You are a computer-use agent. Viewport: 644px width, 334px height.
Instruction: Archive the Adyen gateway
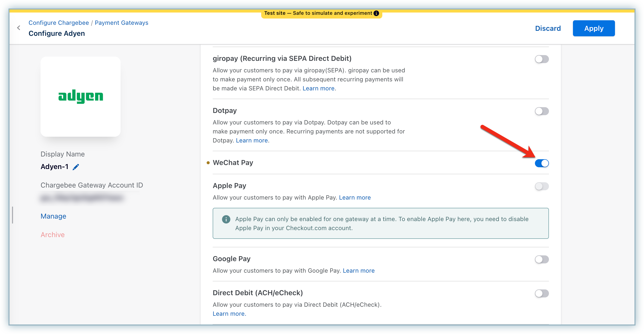tap(53, 235)
